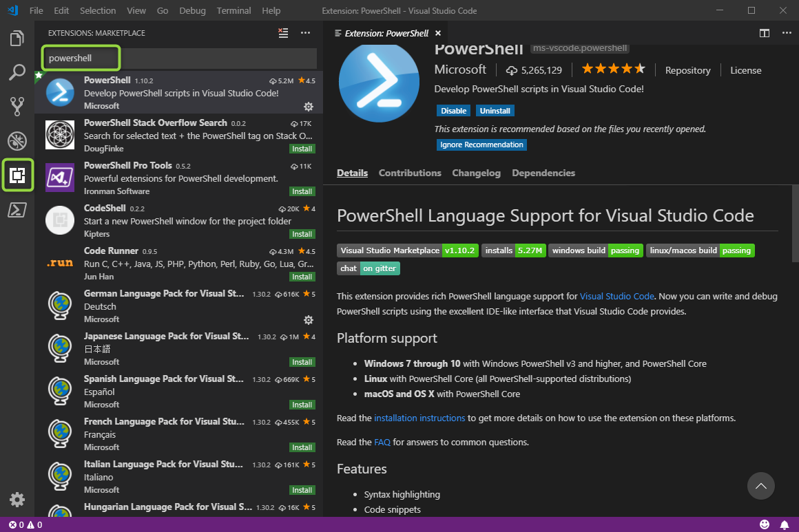
Task: Switch to the Contributions tab
Action: (410, 173)
